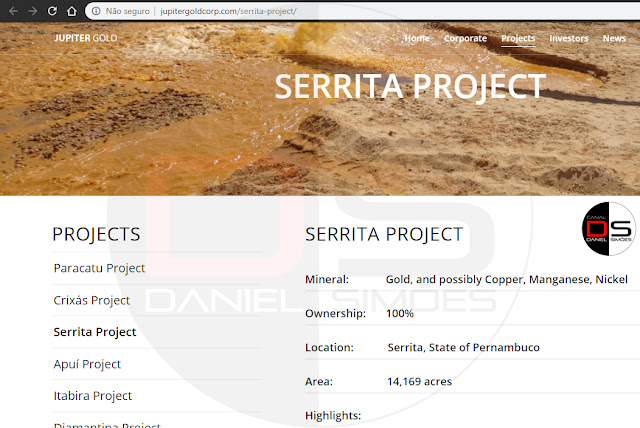This screenshot has width=640, height=428.
Task: Open the Itabira Project link
Action: coord(93,396)
